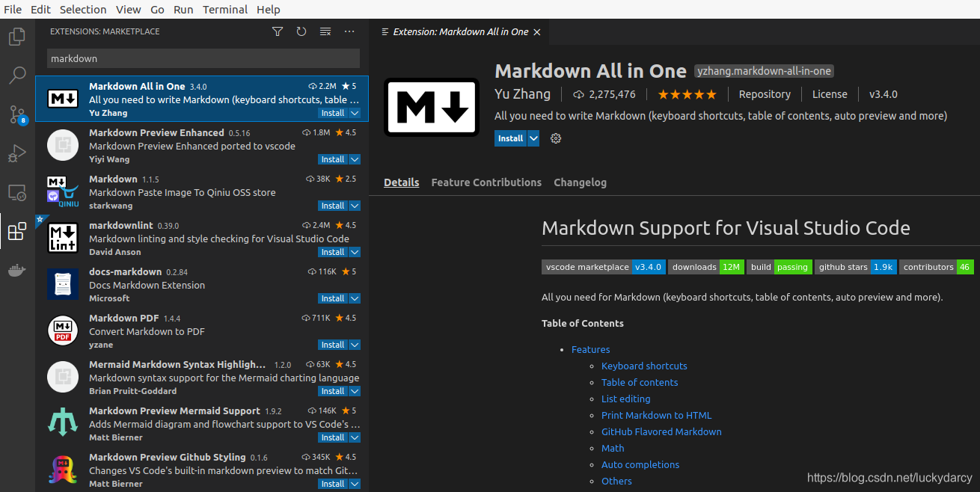Expand Install dropdown for Mermaid Syntax Highlighting
Viewport: 980px width, 492px height.
[355, 391]
